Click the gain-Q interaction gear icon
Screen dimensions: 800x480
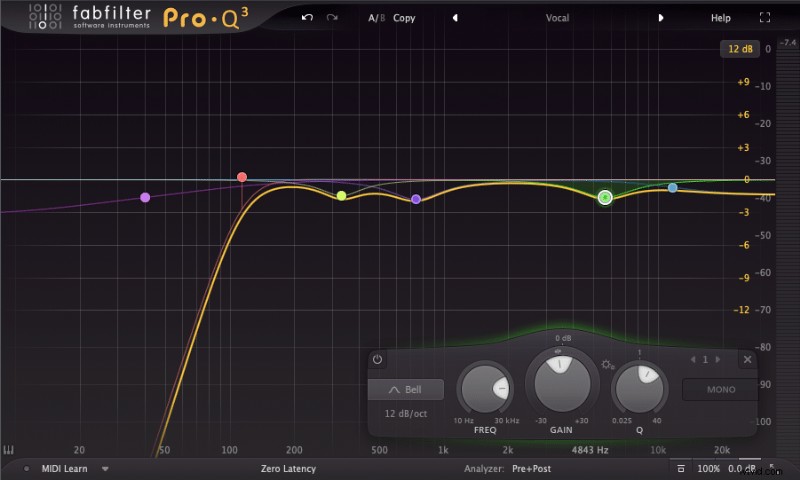[607, 365]
